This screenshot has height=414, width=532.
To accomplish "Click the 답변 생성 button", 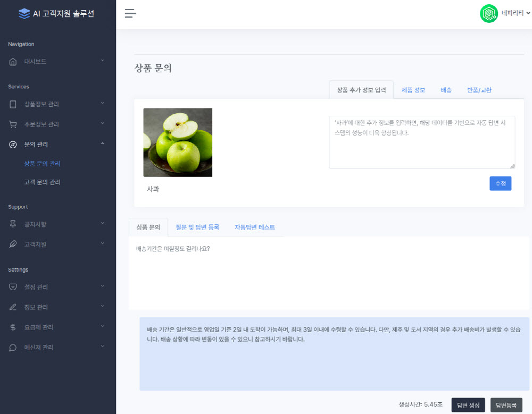I will point(468,405).
